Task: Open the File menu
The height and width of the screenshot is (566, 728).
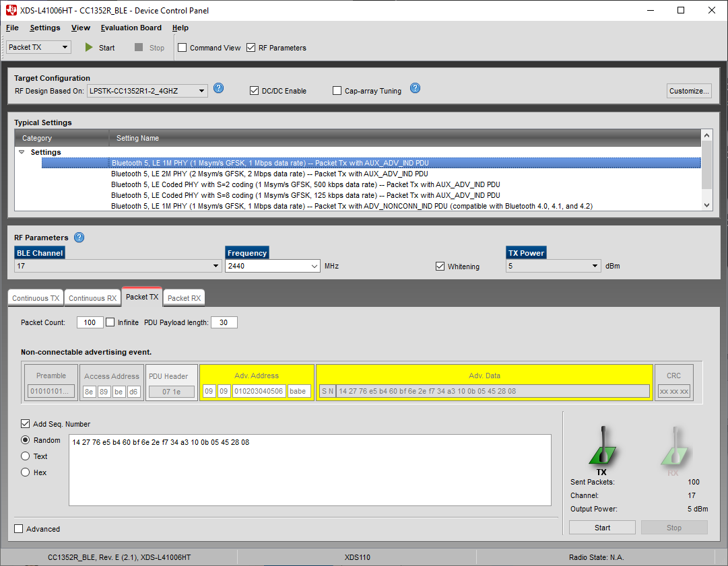Action: (x=12, y=28)
